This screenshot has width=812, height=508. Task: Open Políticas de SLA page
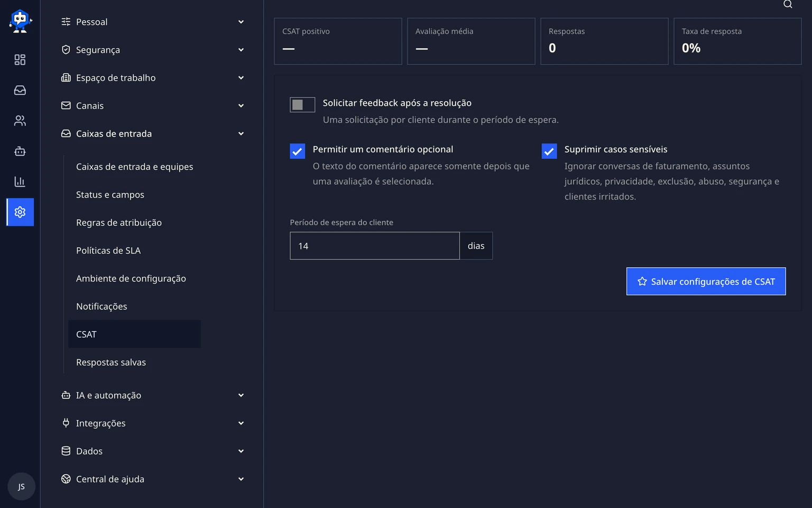pyautogui.click(x=135, y=251)
